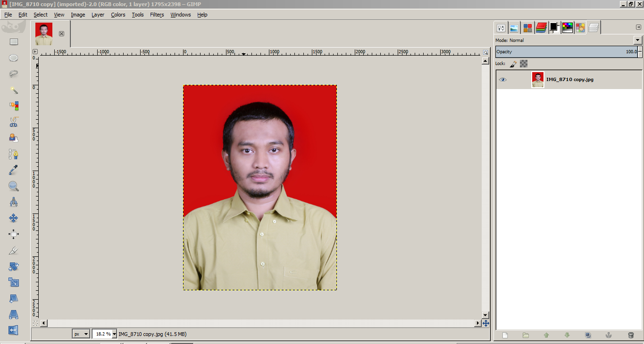Select the Fuzzy Select magic wand tool
The image size is (644, 344).
[x=14, y=90]
